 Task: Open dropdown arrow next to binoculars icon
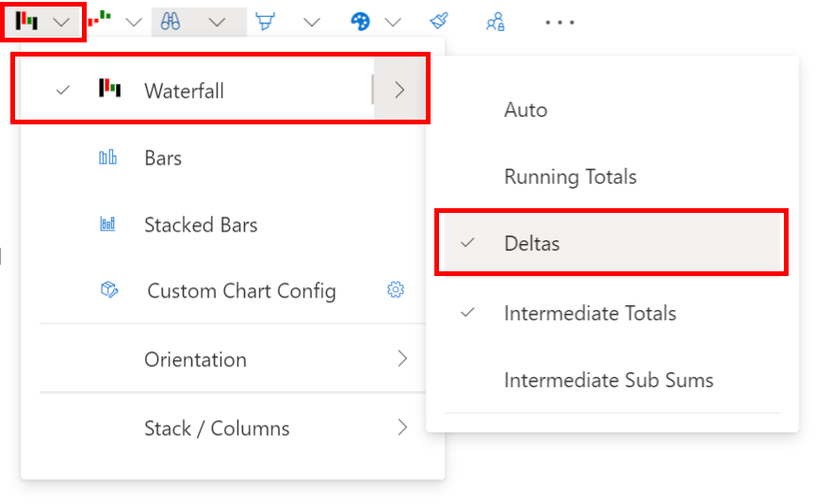tap(217, 22)
